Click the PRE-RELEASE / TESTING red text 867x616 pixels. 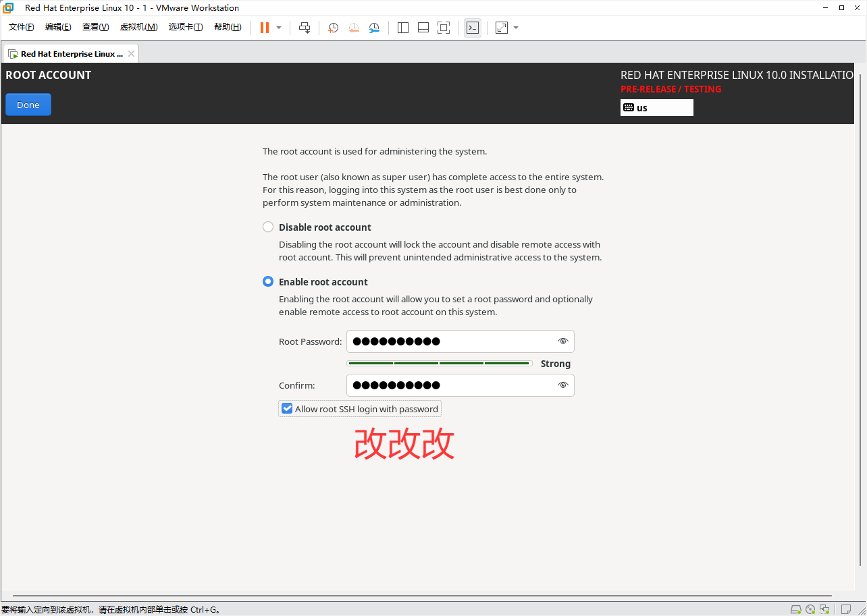[671, 89]
